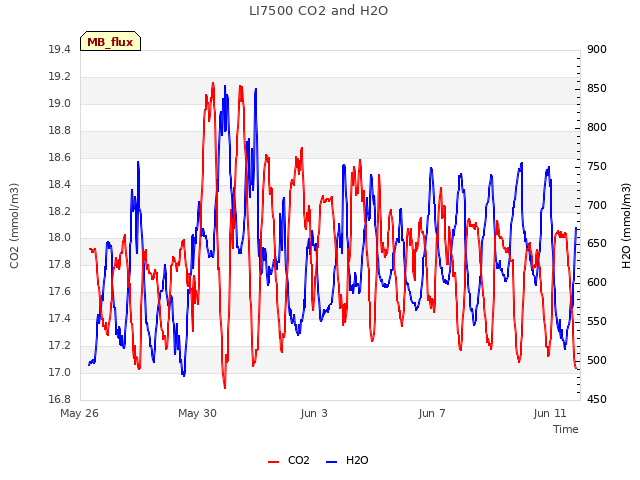Click the May 30 x-axis tick label
Viewport: 640px width, 480px height.
tap(197, 413)
